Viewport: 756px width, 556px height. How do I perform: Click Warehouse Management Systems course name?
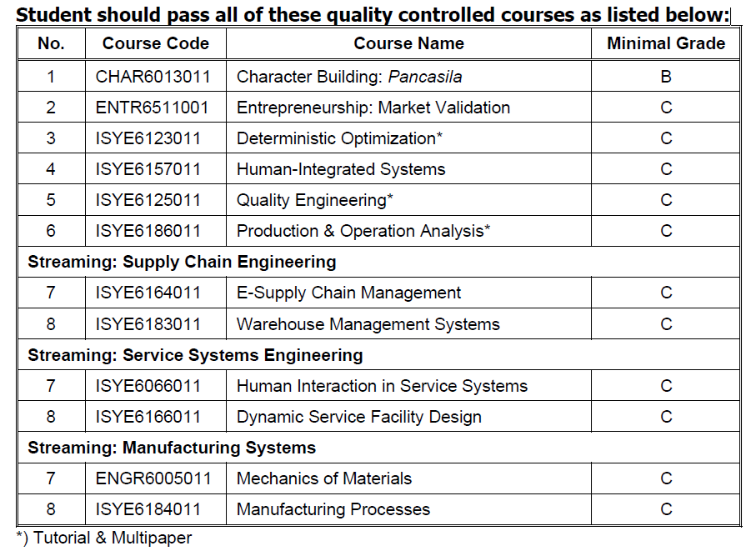tap(368, 323)
